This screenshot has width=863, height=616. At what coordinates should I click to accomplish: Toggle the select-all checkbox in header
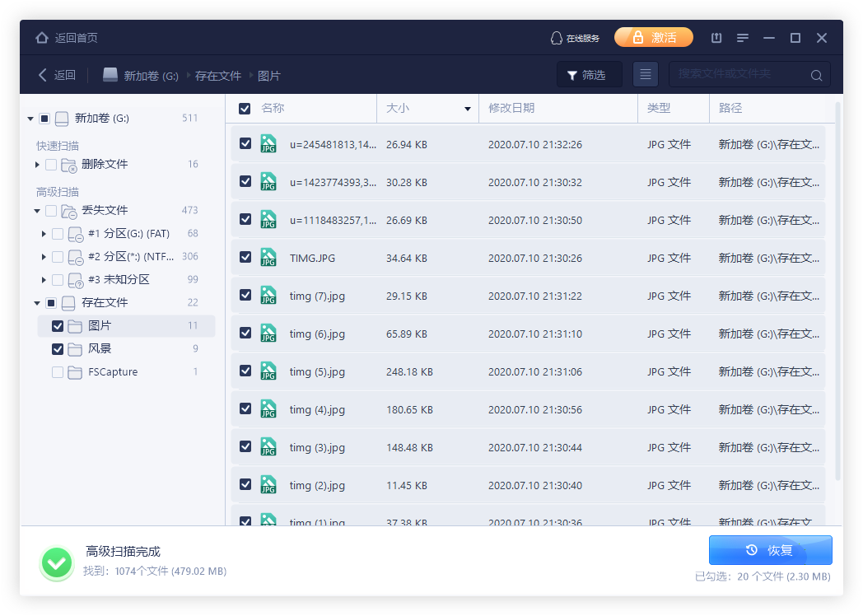[245, 109]
